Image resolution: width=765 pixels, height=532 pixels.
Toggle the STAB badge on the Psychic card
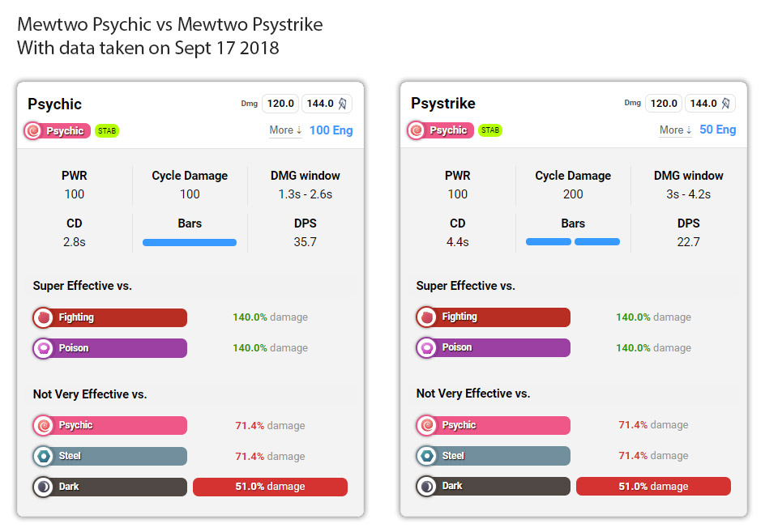(107, 130)
